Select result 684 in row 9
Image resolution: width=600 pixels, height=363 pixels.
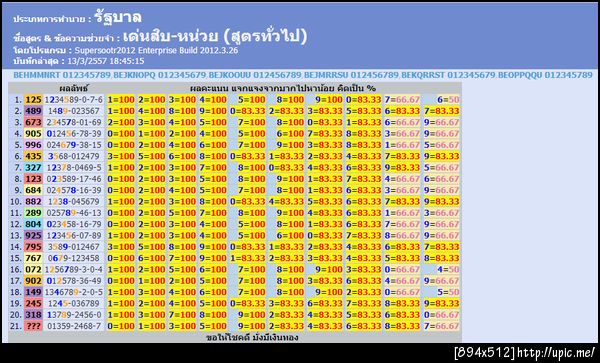pyautogui.click(x=33, y=190)
